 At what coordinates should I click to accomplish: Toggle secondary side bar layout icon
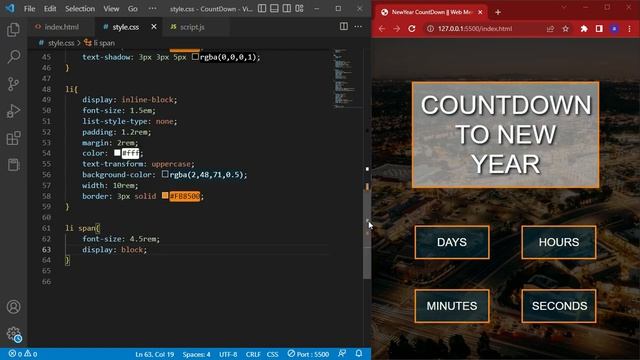(x=287, y=8)
